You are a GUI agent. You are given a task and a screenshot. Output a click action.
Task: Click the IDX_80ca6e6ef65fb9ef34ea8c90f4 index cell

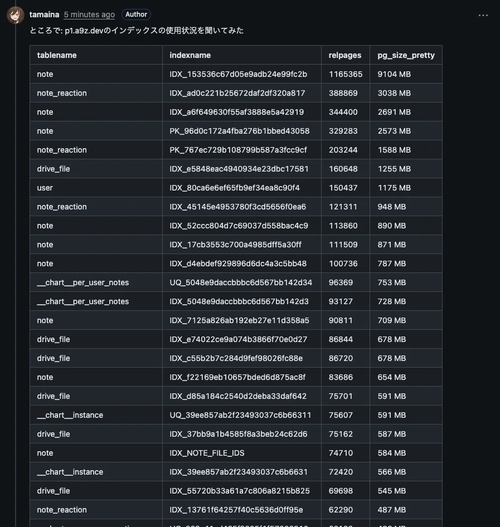(242, 188)
